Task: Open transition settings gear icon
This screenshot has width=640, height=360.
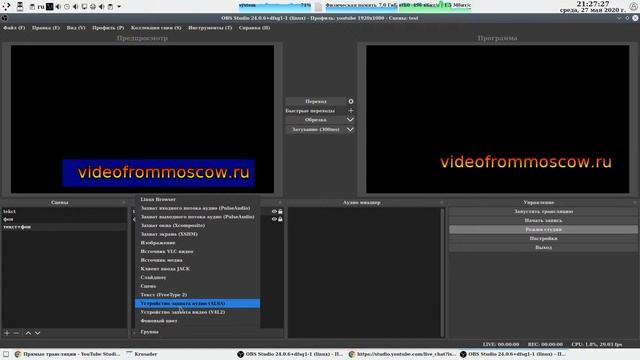Action: pyautogui.click(x=351, y=101)
